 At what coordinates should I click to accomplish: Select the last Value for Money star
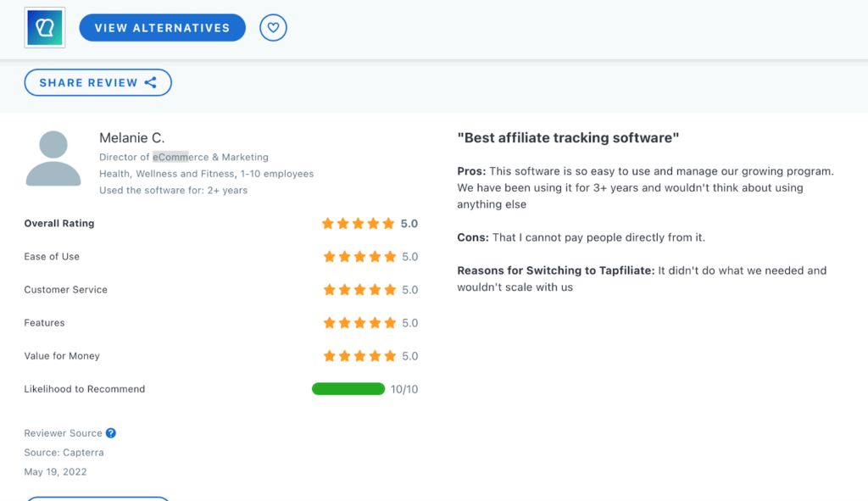389,355
